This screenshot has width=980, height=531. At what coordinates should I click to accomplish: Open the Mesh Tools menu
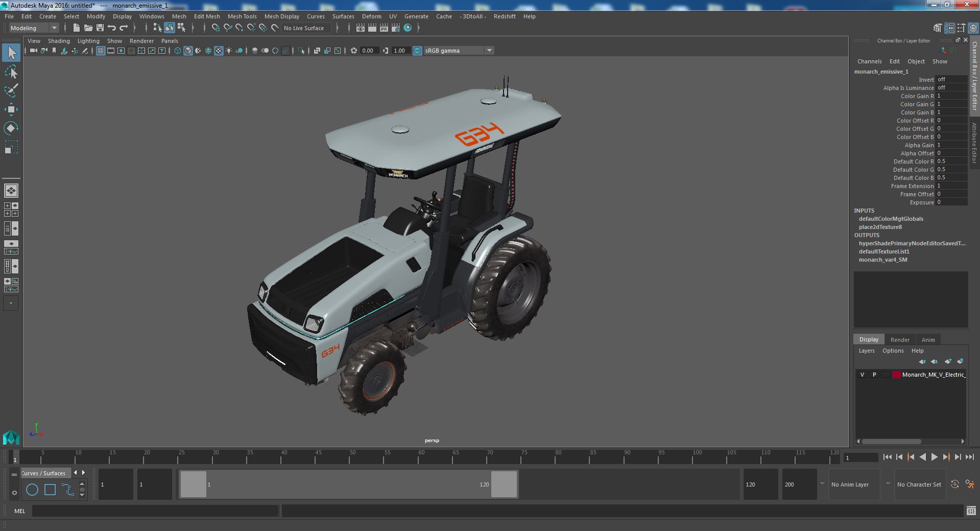coord(242,16)
